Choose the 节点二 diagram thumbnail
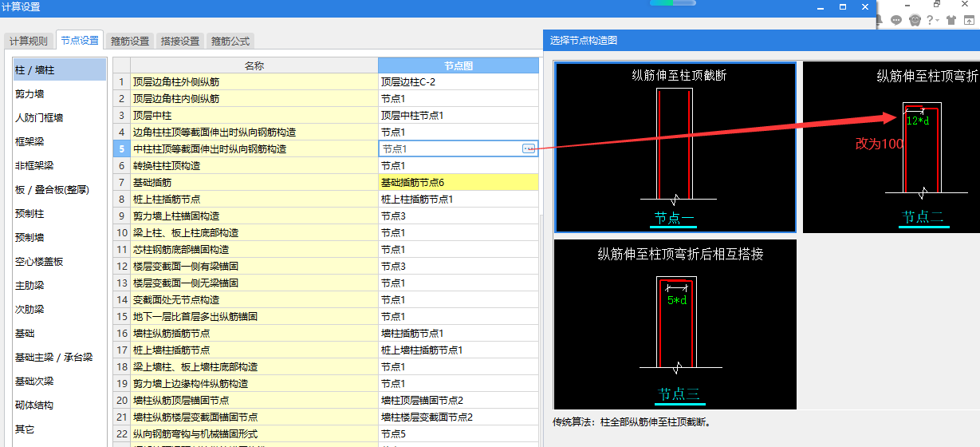This screenshot has height=447, width=980. click(891, 148)
